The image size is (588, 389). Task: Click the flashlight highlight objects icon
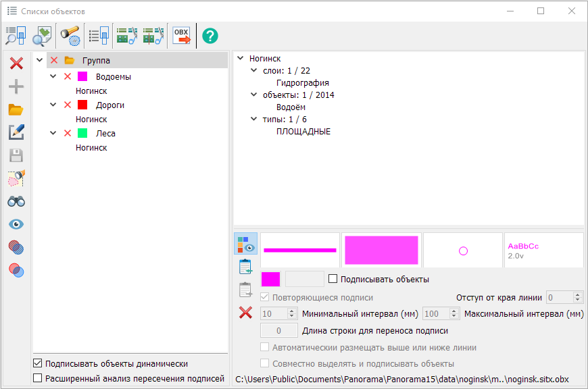click(70, 35)
